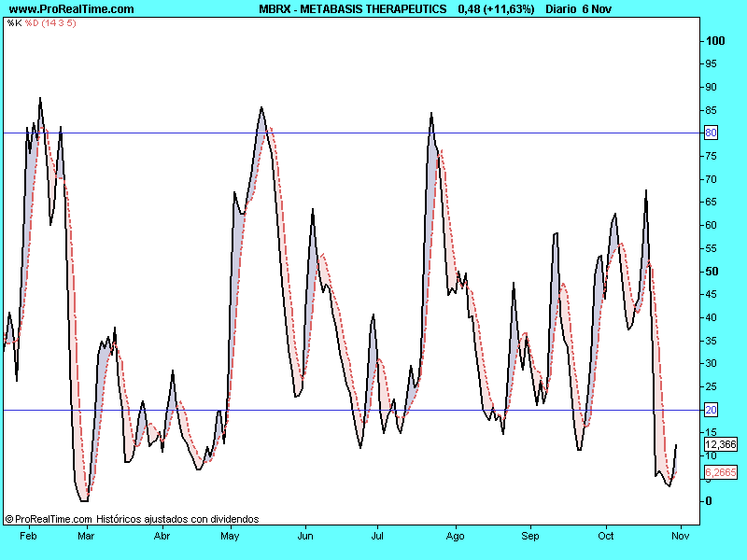Click the 12,366 current %K value box
This screenshot has height=560, width=747.
tap(721, 445)
